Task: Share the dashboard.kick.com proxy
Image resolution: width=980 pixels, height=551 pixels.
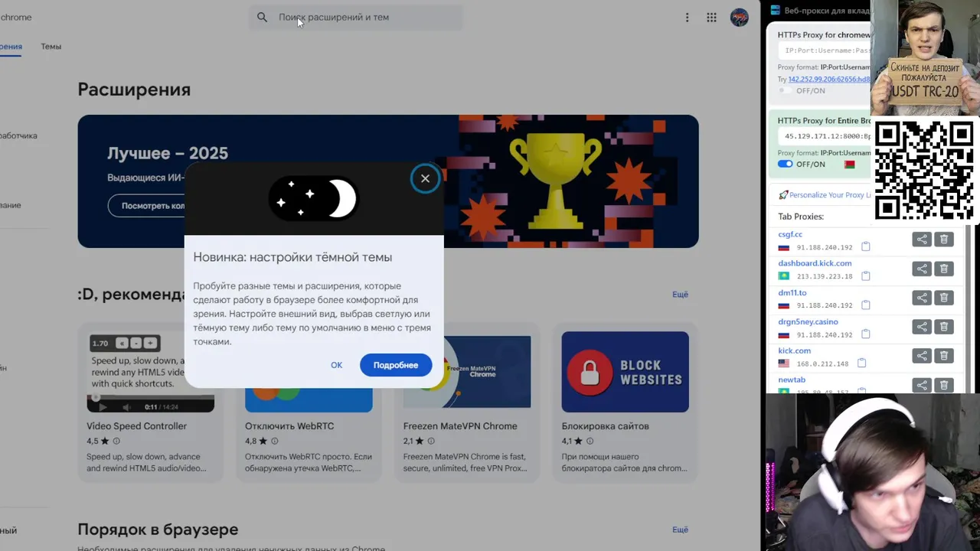Action: (x=922, y=269)
